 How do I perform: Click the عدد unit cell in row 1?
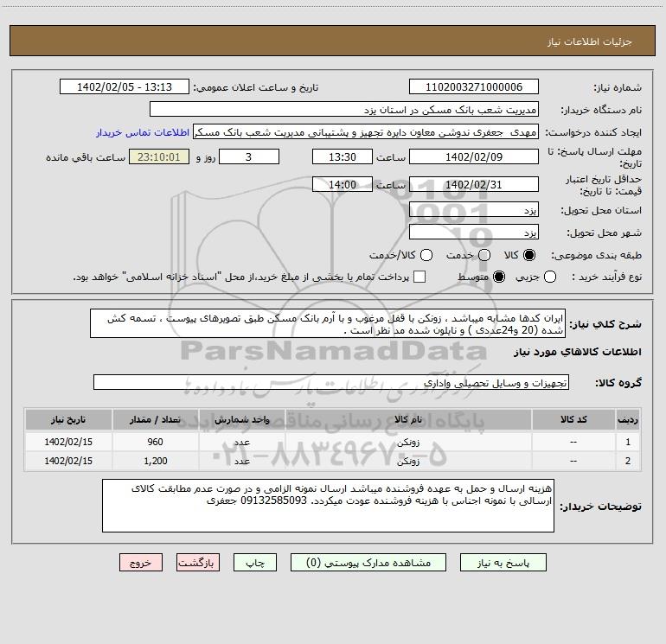pyautogui.click(x=241, y=442)
